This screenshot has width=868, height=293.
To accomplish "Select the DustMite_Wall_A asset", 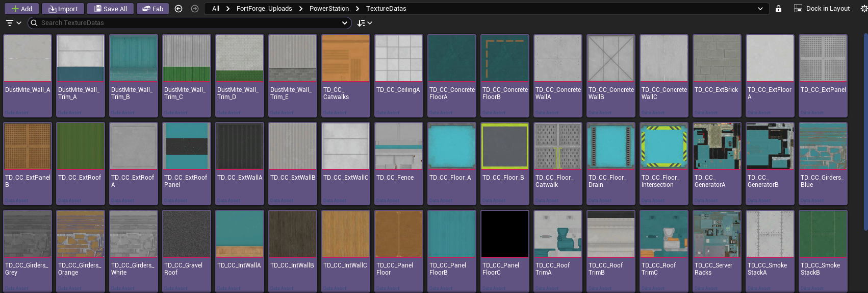I will tap(28, 59).
